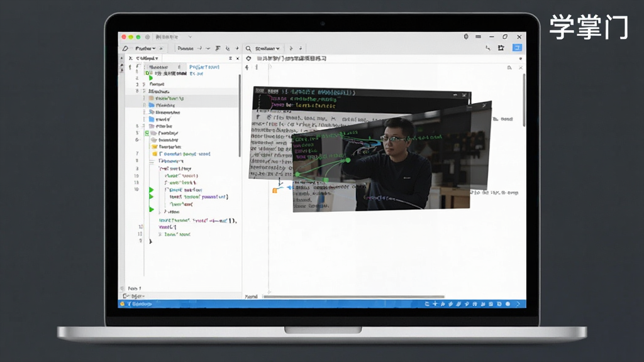
Task: Click the left panel's vertical scrollbar
Action: [240, 116]
